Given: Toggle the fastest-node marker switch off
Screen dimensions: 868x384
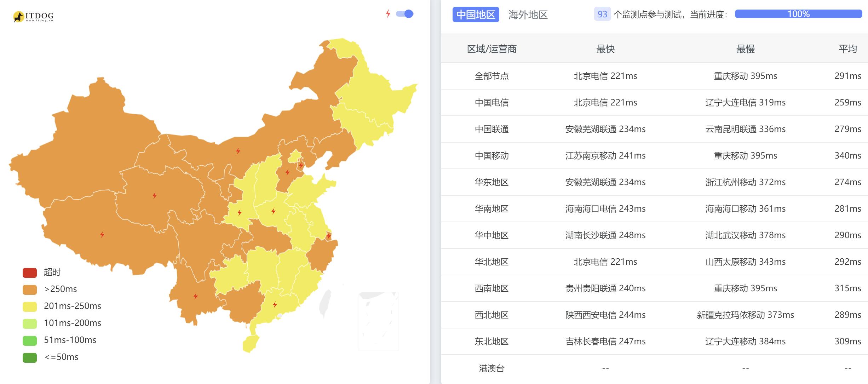Looking at the screenshot, I should pyautogui.click(x=404, y=14).
